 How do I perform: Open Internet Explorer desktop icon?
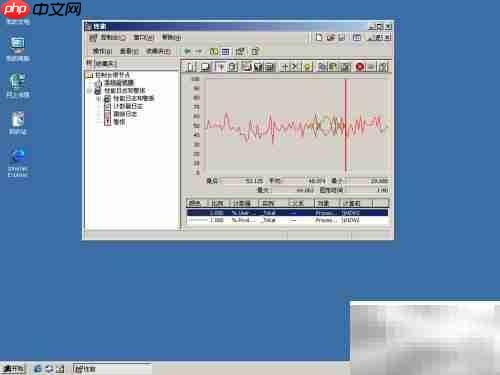[18, 162]
